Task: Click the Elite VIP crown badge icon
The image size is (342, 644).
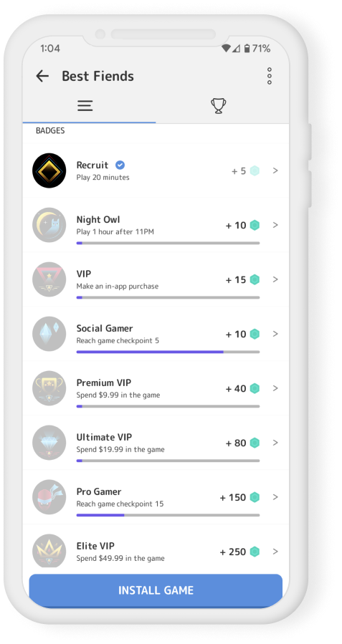Action: pyautogui.click(x=49, y=551)
